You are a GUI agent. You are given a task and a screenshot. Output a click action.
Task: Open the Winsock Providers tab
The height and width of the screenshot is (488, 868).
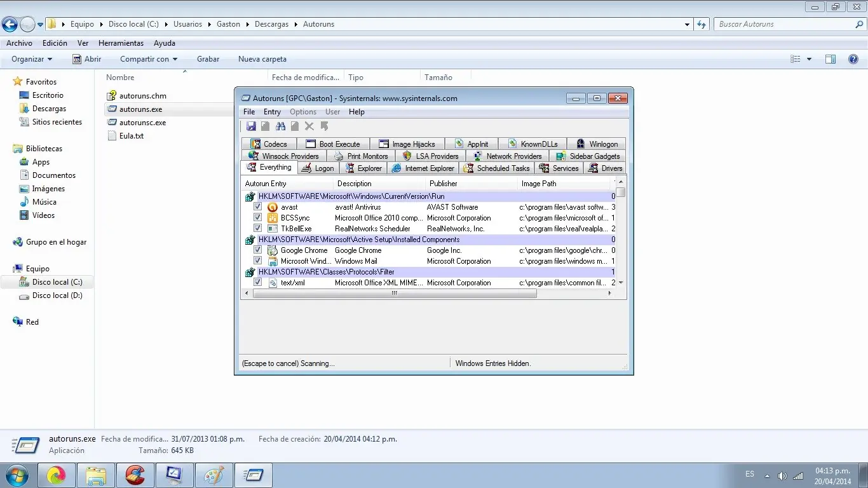[x=284, y=156]
